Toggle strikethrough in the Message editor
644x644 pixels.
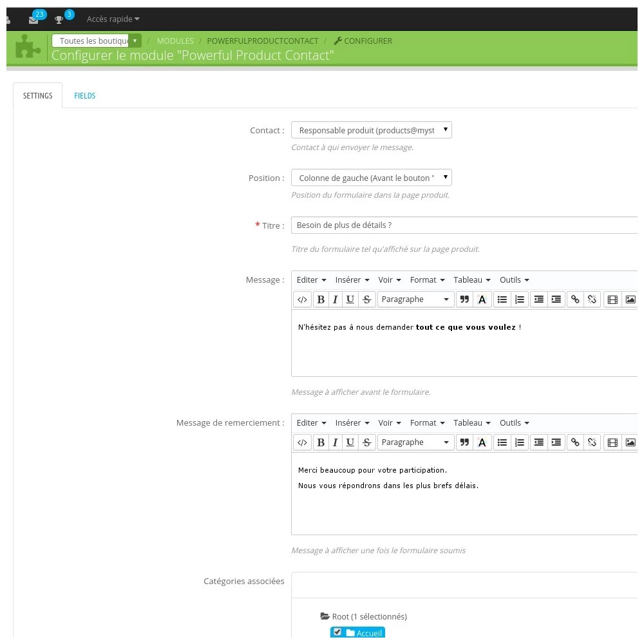coord(367,299)
